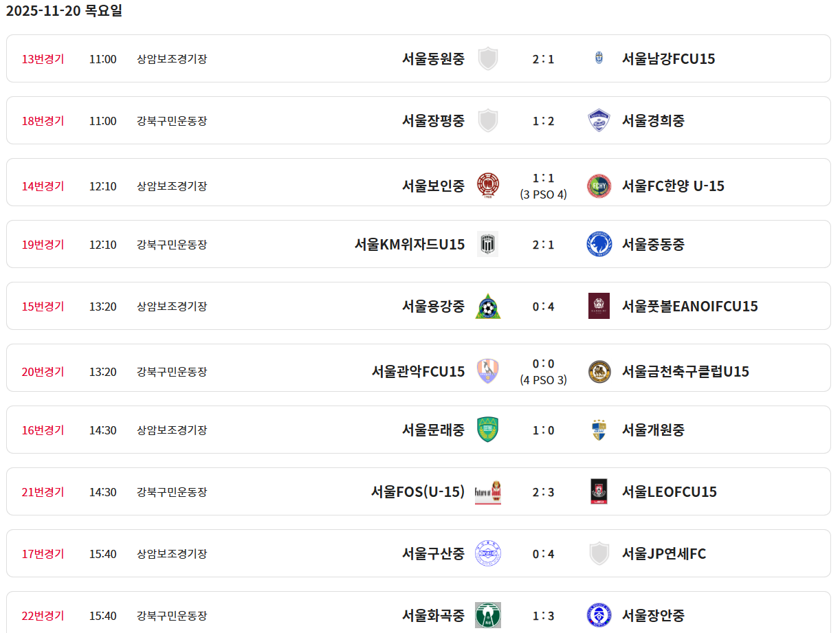Click the 서울화곡중 green square emblem
This screenshot has width=840, height=633.
point(488,615)
